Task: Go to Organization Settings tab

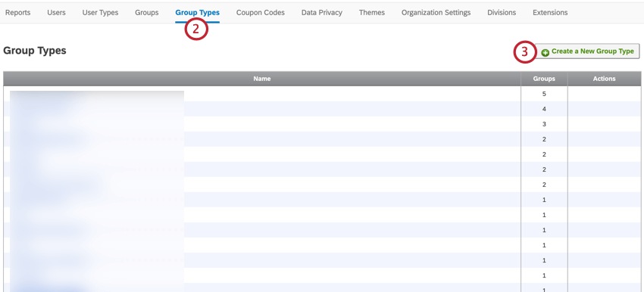Action: click(x=436, y=13)
